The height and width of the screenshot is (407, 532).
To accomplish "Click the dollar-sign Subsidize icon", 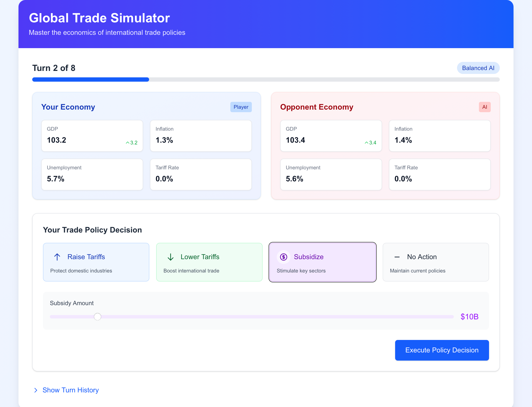I will 283,257.
